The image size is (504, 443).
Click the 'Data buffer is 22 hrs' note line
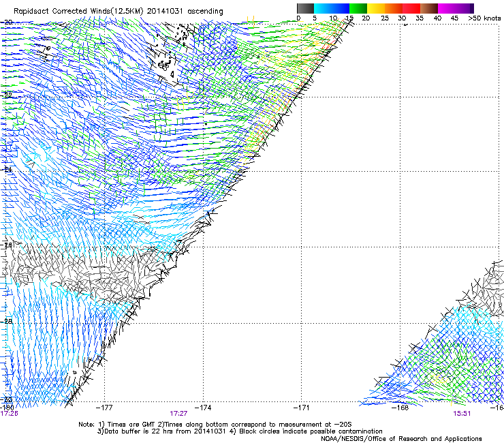tap(240, 431)
